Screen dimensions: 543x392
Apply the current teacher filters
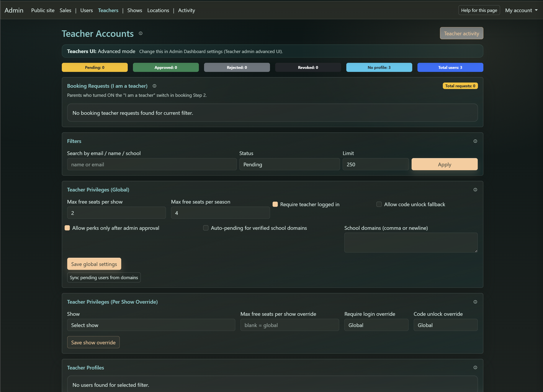[x=444, y=164]
